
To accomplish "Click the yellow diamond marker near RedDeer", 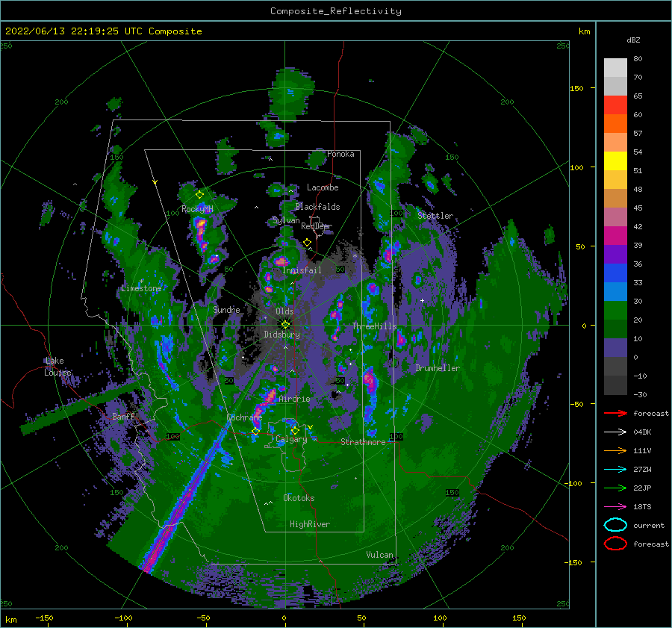I will coord(307,243).
